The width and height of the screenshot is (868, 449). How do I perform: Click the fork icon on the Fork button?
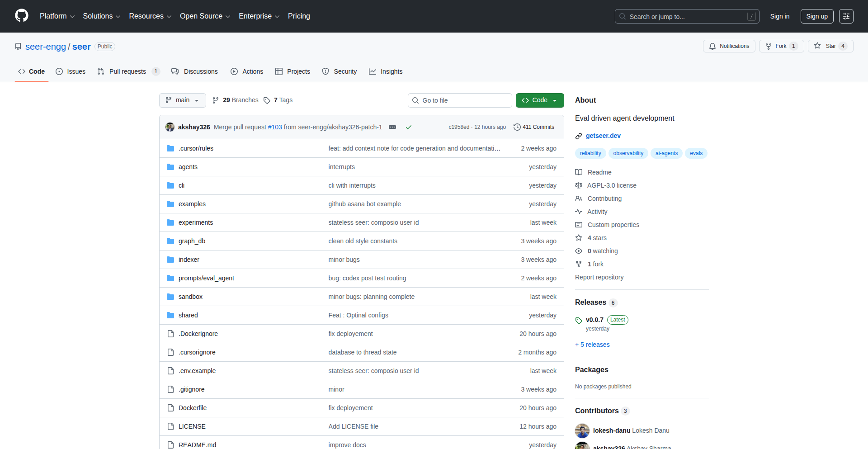point(768,46)
